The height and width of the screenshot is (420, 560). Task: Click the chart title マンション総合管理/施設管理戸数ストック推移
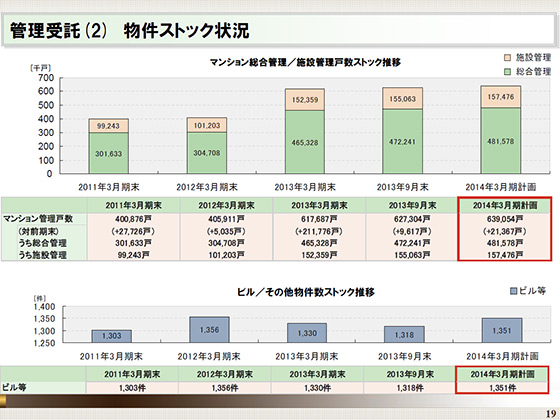pos(305,62)
